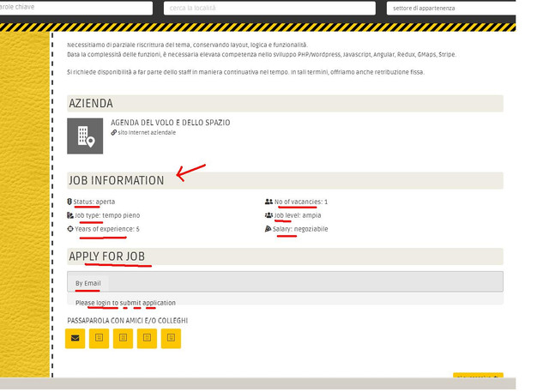Click the Job type icon
The image size is (549, 392).
70,215
